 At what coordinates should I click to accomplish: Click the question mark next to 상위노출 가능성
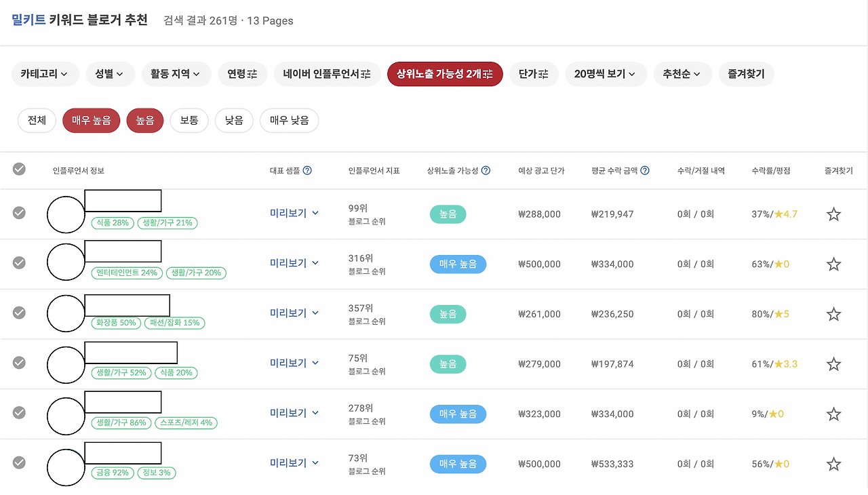point(486,170)
